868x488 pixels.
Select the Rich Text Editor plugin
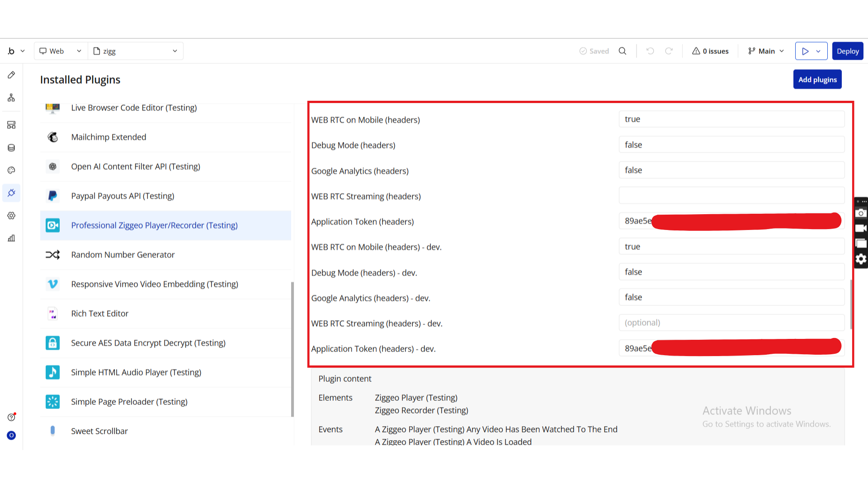[99, 314]
